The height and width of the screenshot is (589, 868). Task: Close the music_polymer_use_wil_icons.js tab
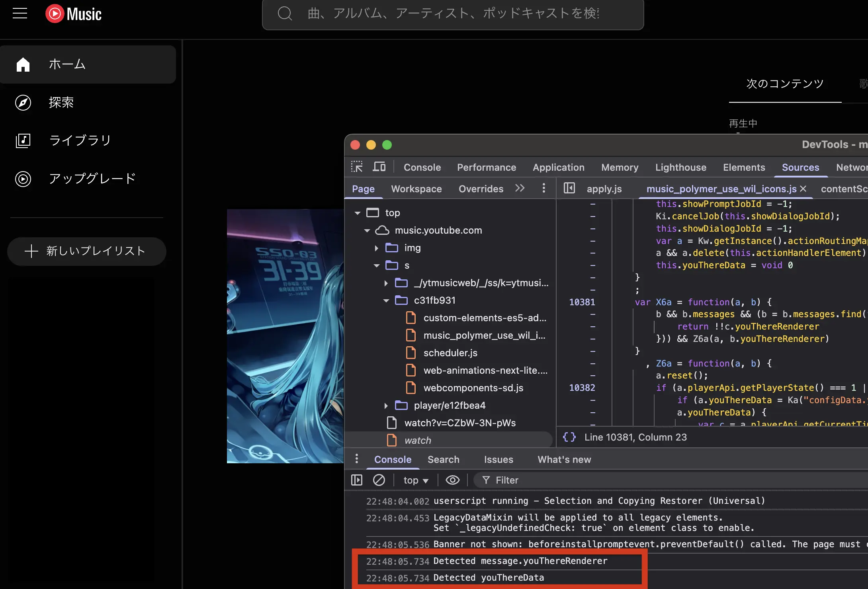(803, 189)
